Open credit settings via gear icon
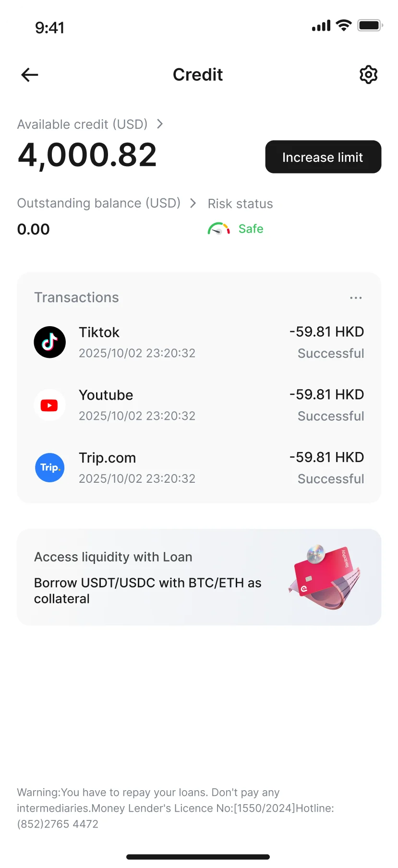 [368, 74]
